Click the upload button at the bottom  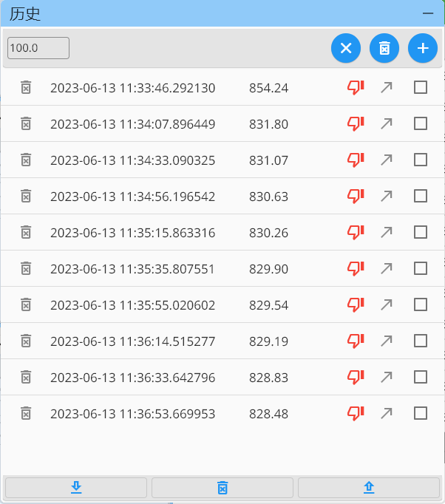coord(369,488)
